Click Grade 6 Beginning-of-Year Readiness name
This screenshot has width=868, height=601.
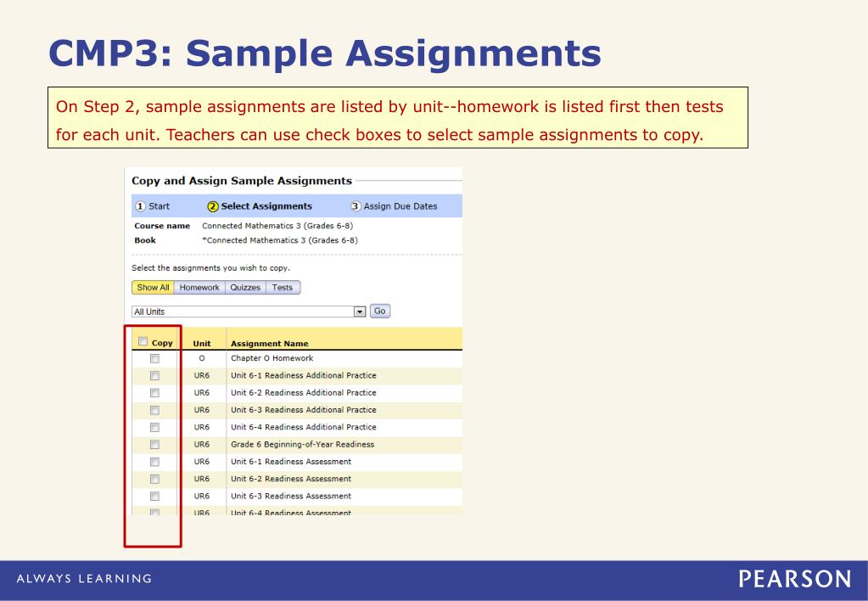pyautogui.click(x=302, y=444)
